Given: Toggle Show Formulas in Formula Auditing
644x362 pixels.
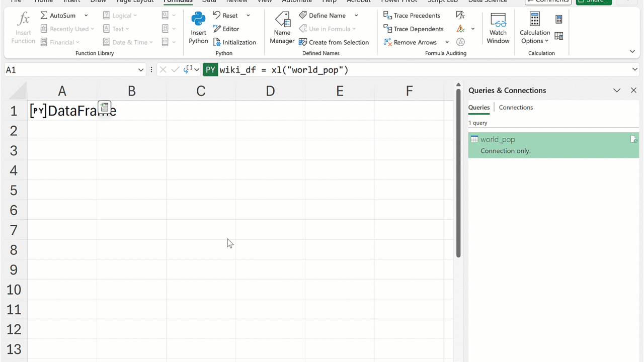Looking at the screenshot, I should pyautogui.click(x=460, y=16).
